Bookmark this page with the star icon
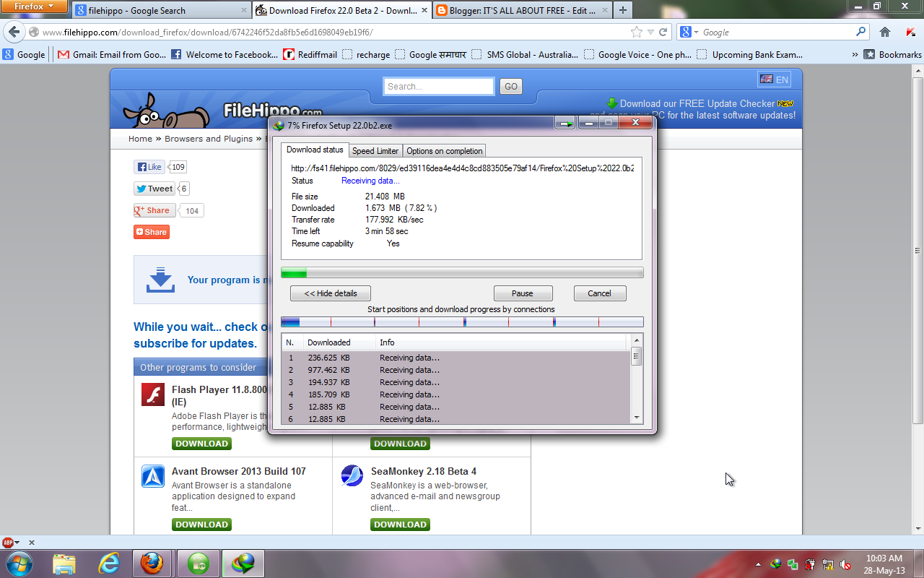Screen dimensions: 924x578 pos(636,33)
